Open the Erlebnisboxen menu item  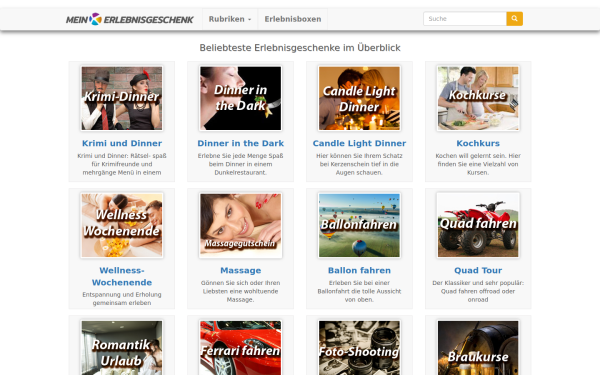293,19
